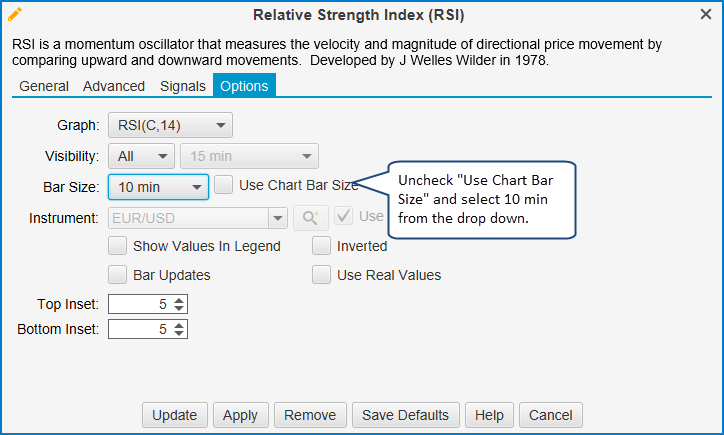Toggle the Use Real Values checkbox
This screenshot has height=435, width=724.
point(322,275)
